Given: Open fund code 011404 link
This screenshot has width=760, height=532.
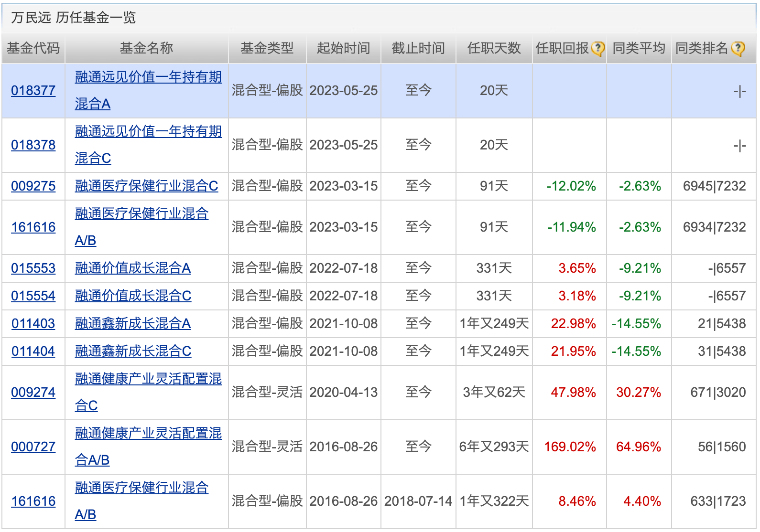Looking at the screenshot, I should (x=33, y=351).
